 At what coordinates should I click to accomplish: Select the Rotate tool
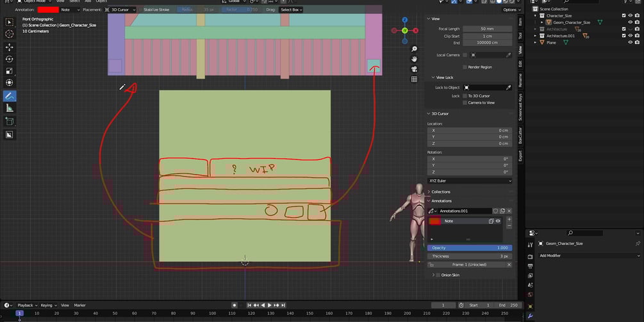pyautogui.click(x=10, y=59)
